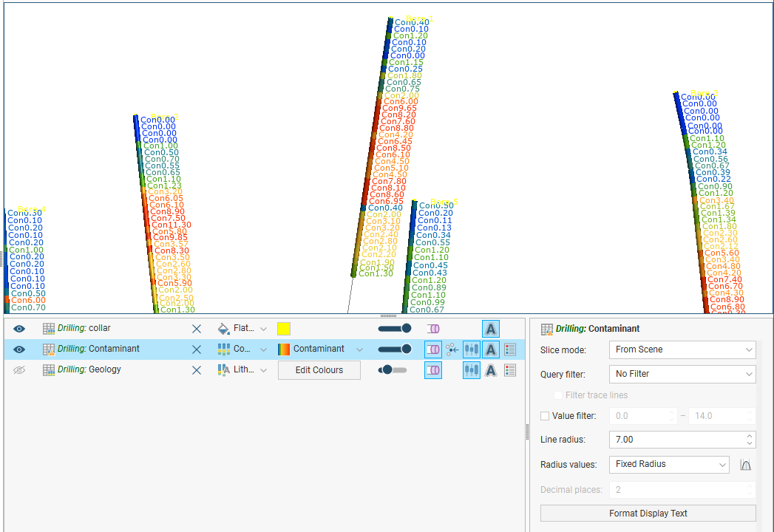The image size is (774, 532).
Task: Click the interval display icon in Geology row
Action: [x=471, y=370]
